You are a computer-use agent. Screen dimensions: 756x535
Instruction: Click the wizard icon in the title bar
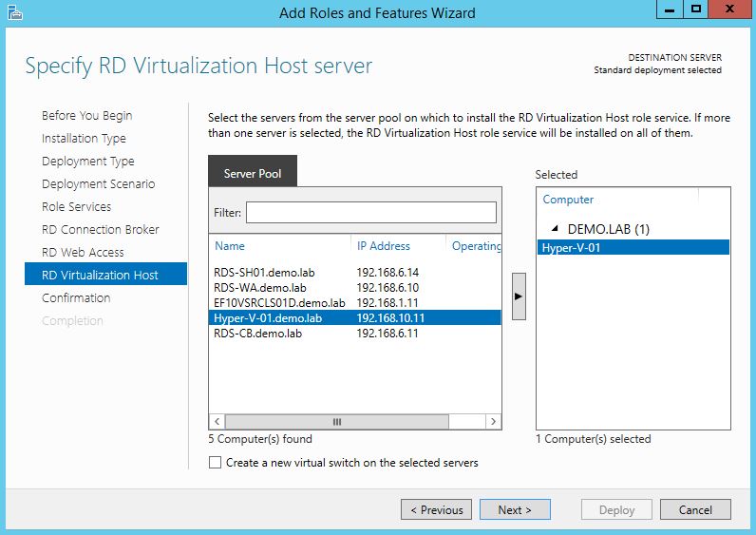click(12, 12)
